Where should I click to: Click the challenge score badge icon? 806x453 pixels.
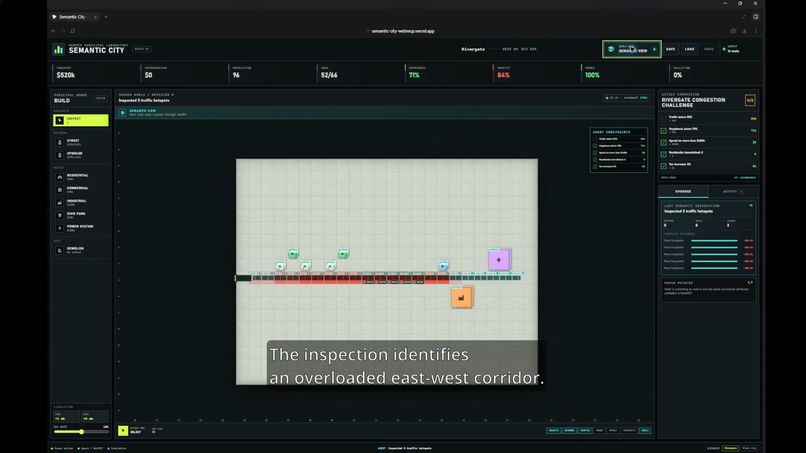(x=750, y=100)
